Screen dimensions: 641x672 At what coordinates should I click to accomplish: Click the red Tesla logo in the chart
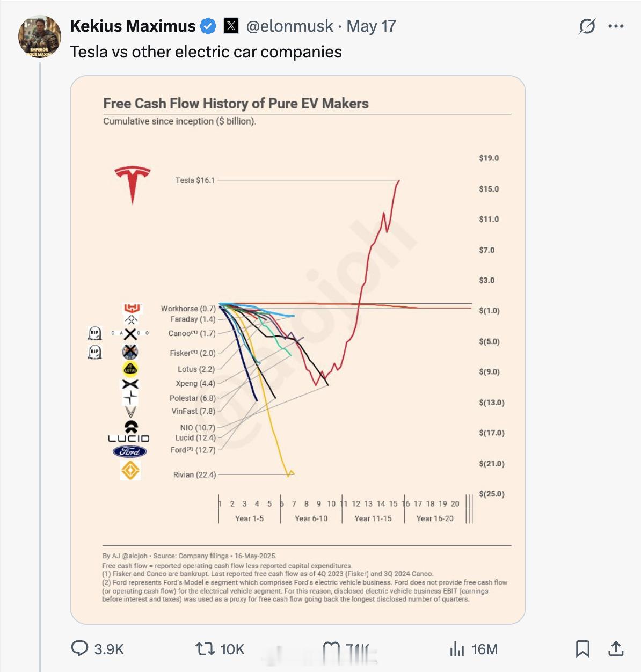(x=132, y=184)
